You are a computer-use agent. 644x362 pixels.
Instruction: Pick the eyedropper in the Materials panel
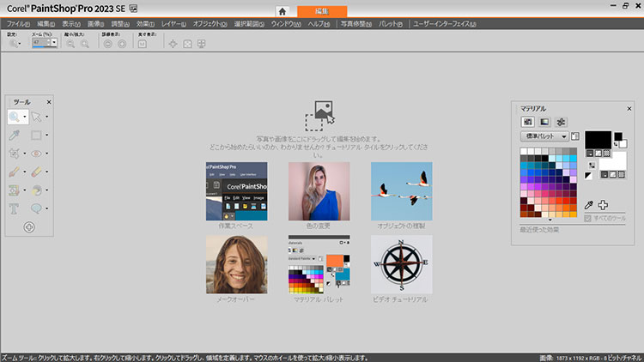coord(589,205)
